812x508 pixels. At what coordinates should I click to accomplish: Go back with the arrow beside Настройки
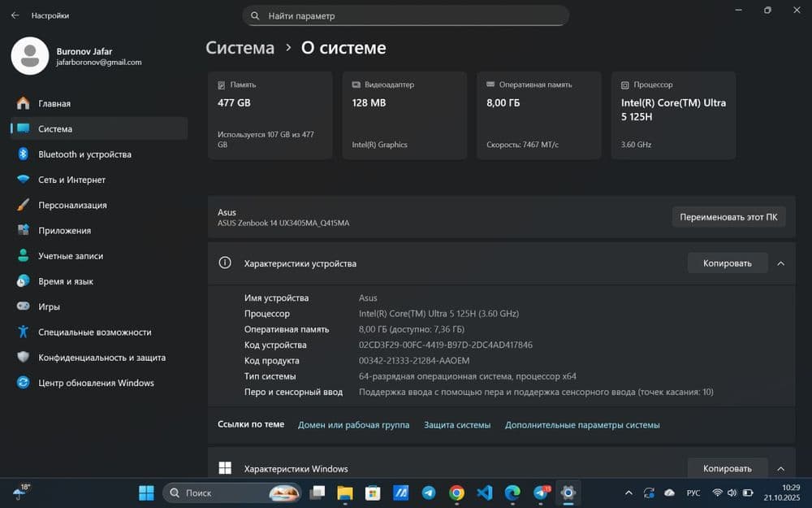(x=15, y=15)
